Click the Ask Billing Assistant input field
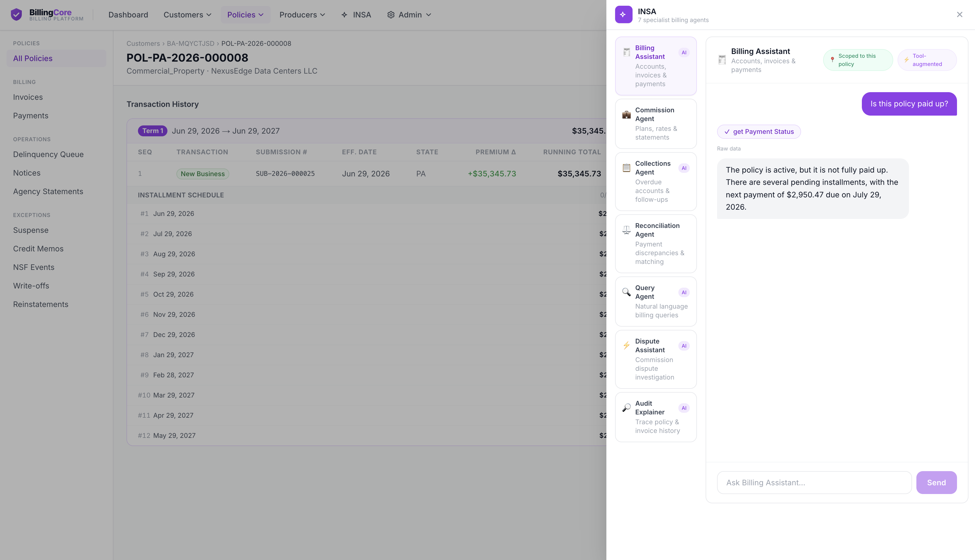Viewport: 975px width, 560px height. (x=814, y=482)
